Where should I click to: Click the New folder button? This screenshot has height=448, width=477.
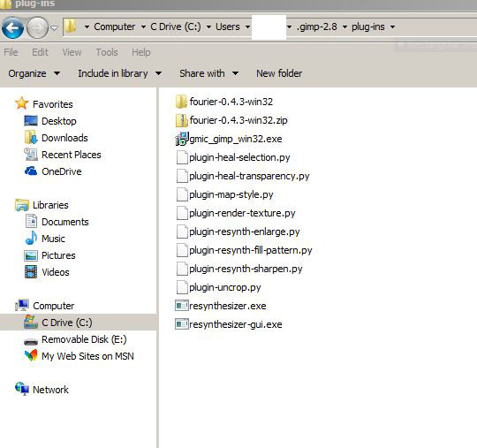279,73
